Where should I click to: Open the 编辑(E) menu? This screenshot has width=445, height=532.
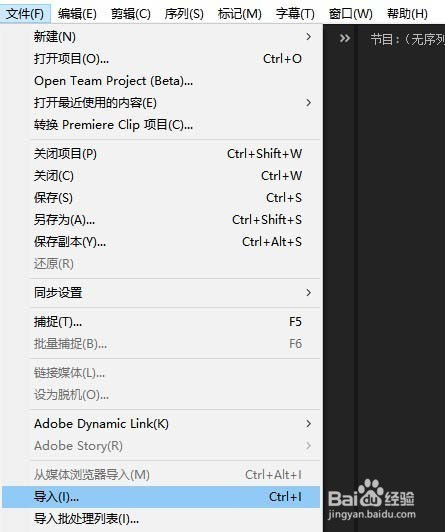pyautogui.click(x=77, y=14)
